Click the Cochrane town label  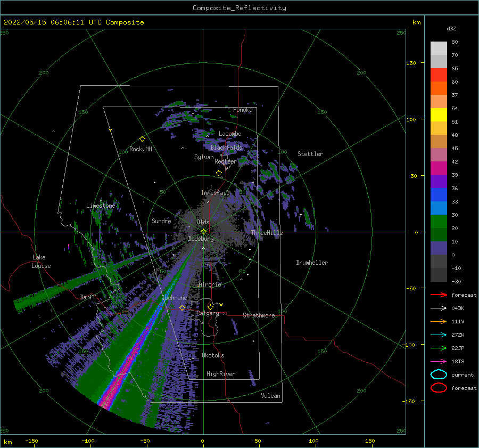click(174, 298)
